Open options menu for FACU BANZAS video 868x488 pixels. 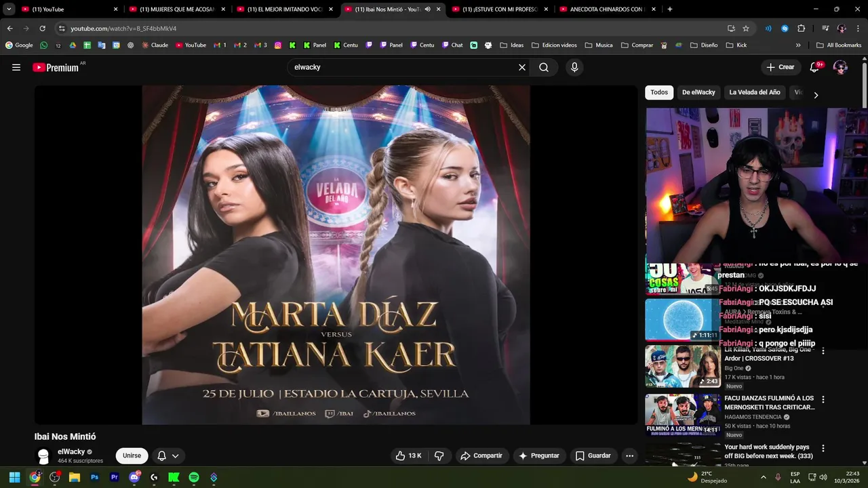[x=823, y=400]
